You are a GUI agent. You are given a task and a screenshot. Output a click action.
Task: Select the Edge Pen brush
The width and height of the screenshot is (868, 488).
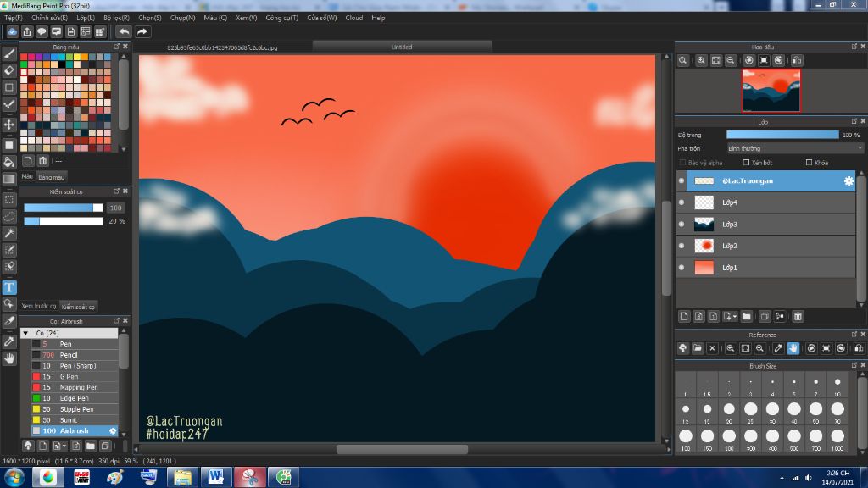pos(75,398)
